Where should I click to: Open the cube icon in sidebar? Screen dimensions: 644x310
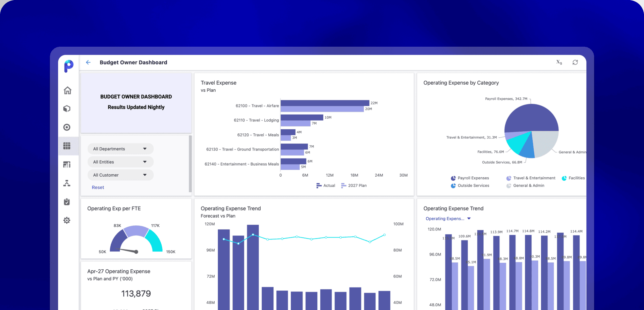click(x=67, y=109)
